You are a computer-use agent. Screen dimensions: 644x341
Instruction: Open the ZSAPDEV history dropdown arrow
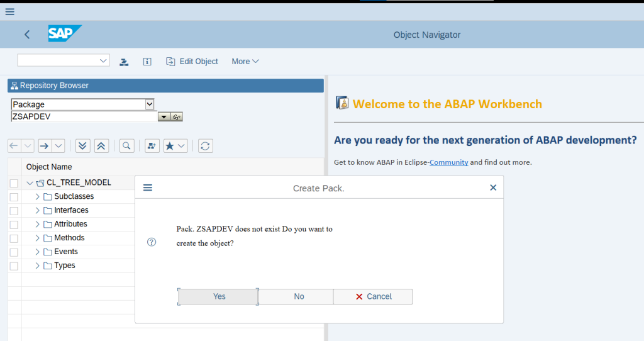pos(164,116)
